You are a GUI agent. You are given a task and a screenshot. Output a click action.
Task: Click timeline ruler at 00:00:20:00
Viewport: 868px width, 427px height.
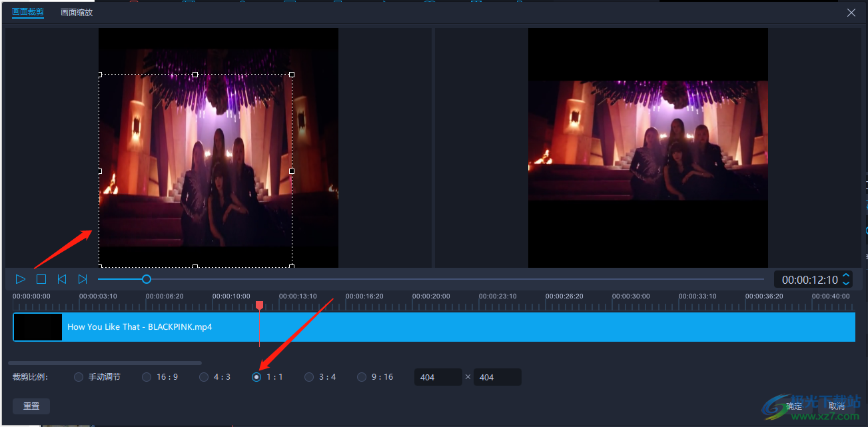tap(431, 296)
